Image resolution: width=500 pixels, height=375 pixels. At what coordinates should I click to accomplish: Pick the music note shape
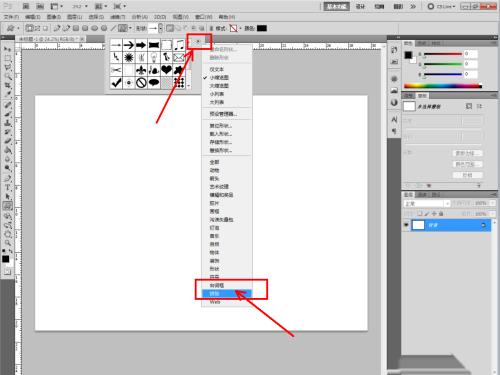point(179,45)
